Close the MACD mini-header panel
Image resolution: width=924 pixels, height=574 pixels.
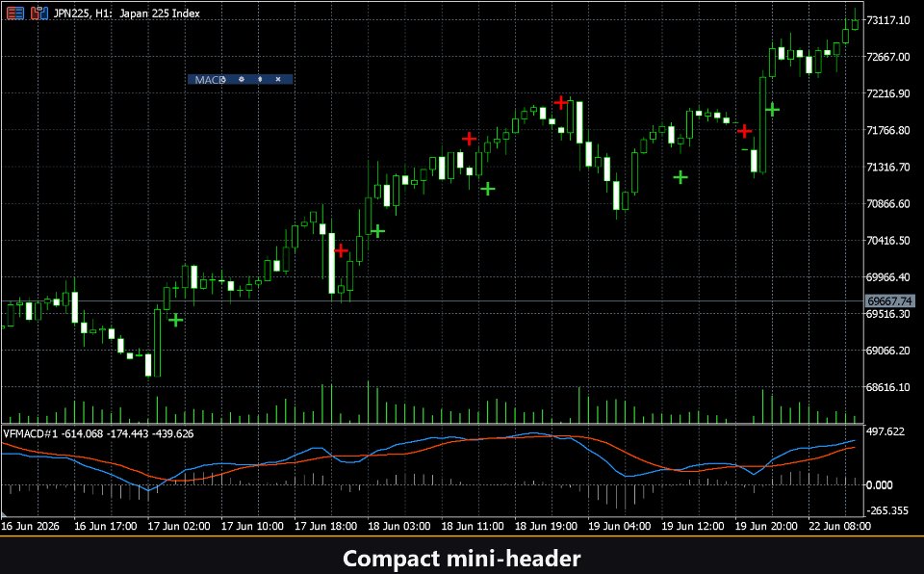(278, 79)
